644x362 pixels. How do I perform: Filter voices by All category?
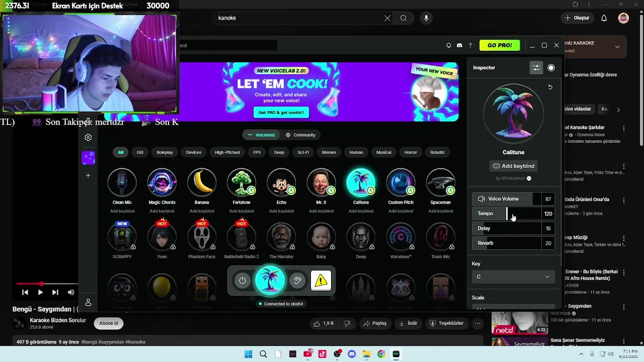(x=121, y=152)
